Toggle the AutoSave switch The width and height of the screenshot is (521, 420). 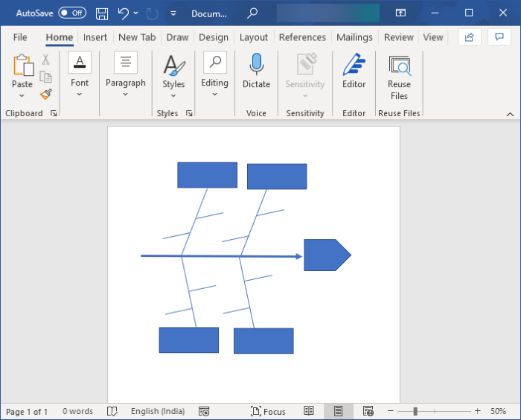(71, 13)
